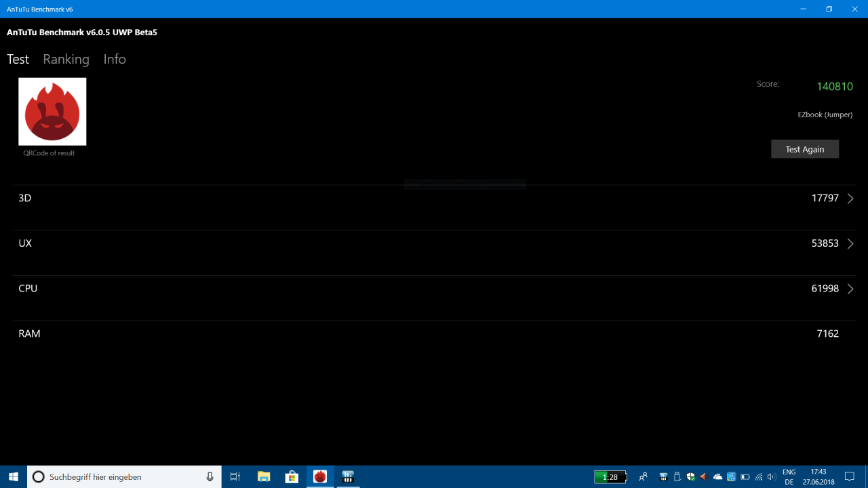The image size is (868, 488).
Task: Click the green battery time indicator 1:28
Action: coord(610,477)
